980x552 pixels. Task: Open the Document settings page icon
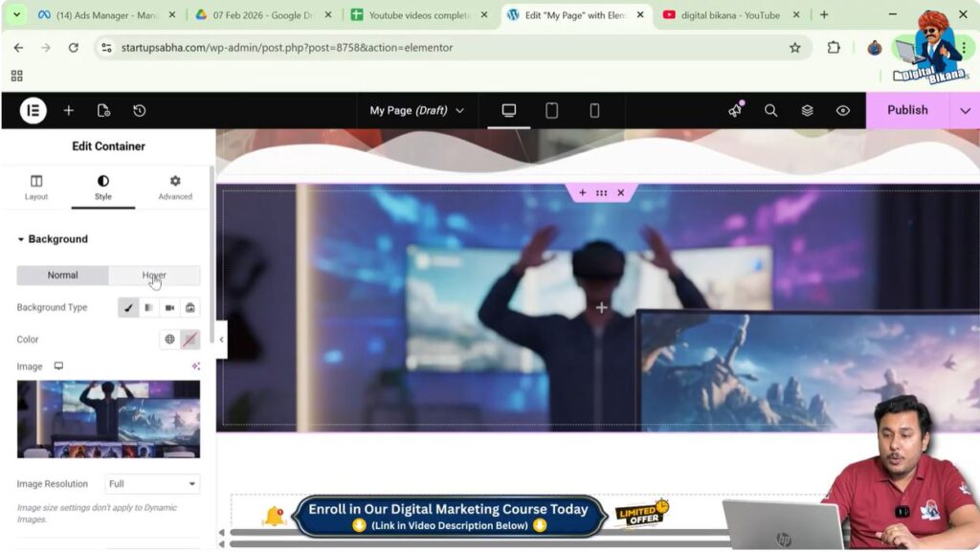click(x=103, y=111)
